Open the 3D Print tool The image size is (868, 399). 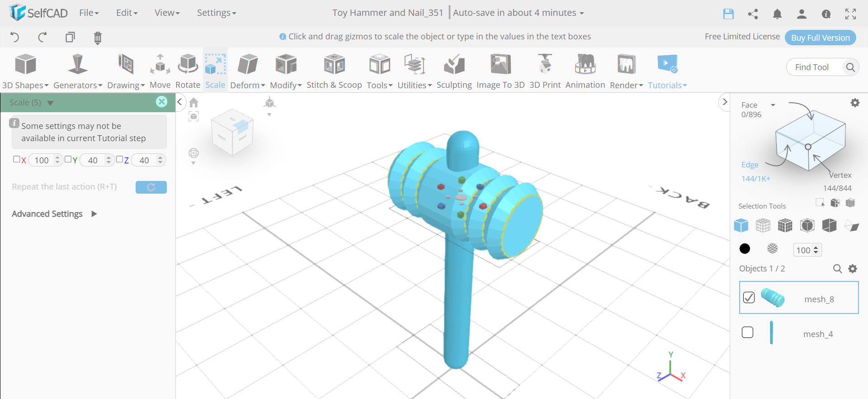coord(545,71)
